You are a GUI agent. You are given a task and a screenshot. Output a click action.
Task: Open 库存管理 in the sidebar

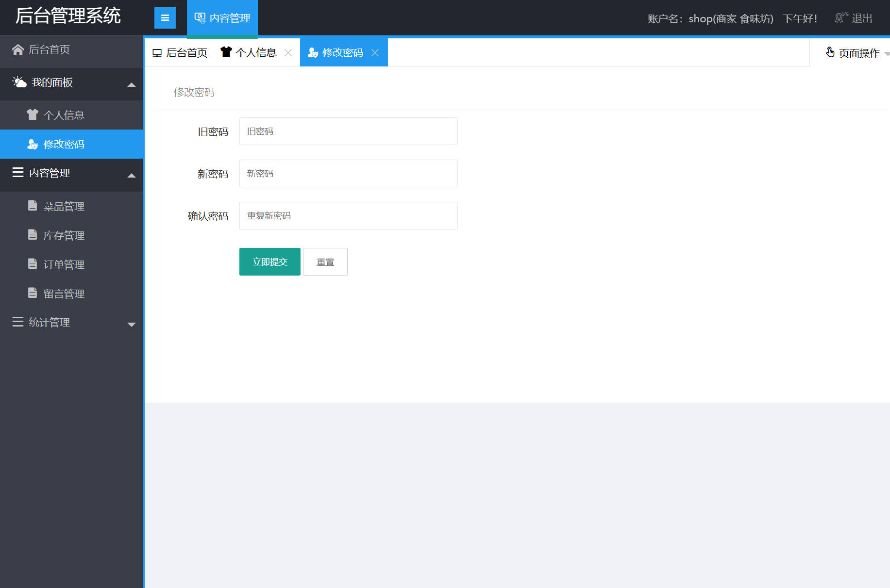coord(72,235)
